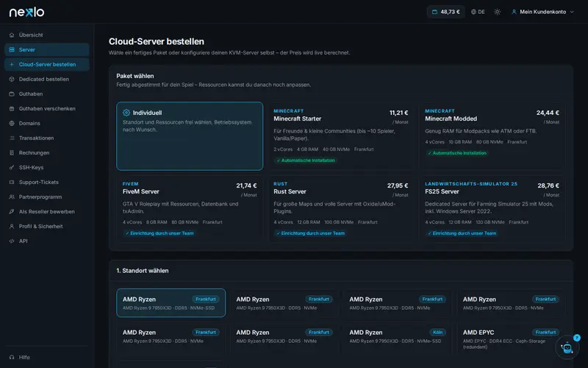Toggle light theme with sun icon

click(x=498, y=12)
